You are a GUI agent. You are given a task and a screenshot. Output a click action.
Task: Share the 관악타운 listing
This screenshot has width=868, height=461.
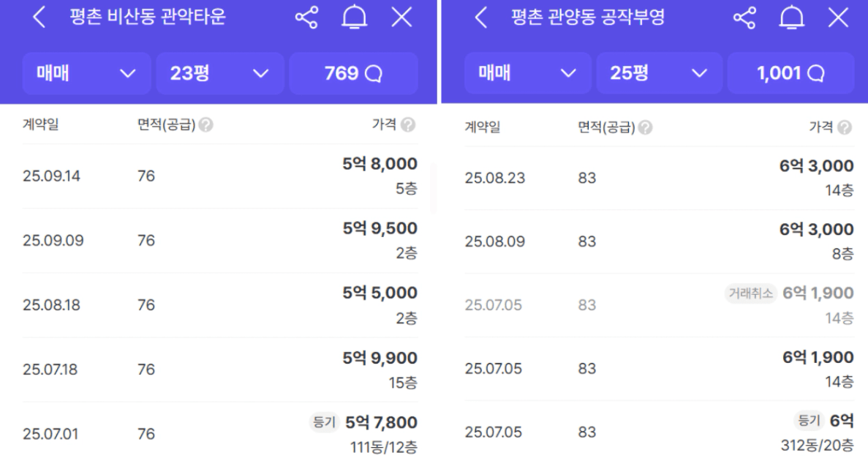click(x=306, y=18)
